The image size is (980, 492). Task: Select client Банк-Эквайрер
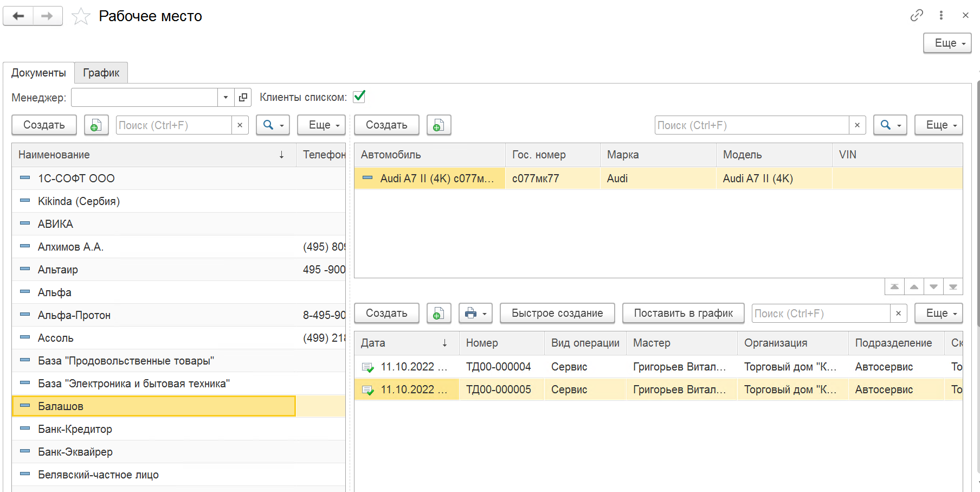[178, 452]
